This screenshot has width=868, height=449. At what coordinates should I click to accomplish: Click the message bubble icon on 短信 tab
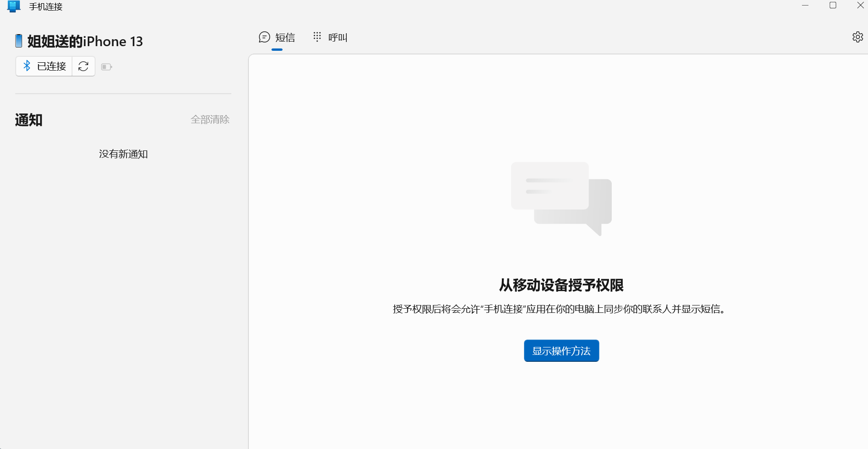tap(264, 37)
